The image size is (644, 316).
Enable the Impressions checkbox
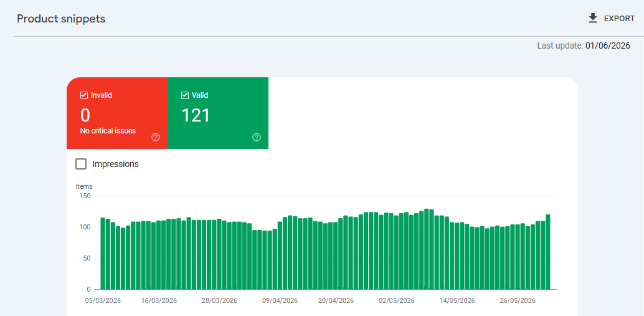click(x=82, y=164)
